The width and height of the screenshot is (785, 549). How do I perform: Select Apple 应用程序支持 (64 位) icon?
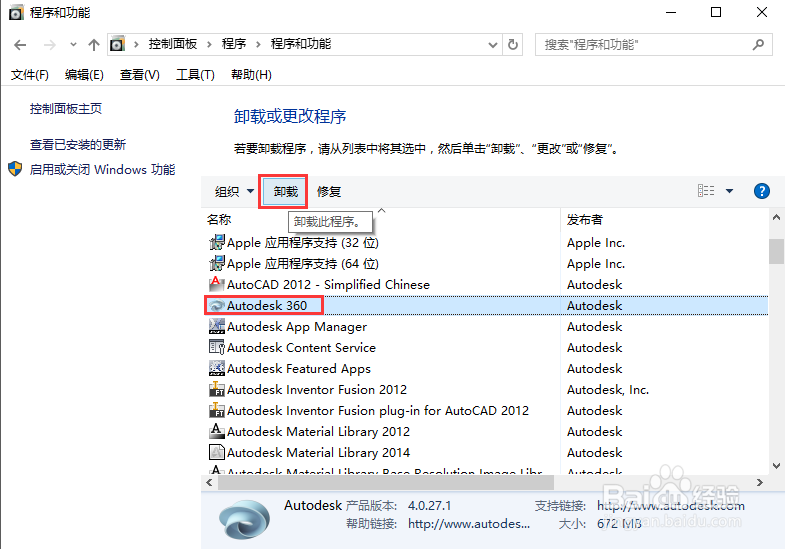216,263
